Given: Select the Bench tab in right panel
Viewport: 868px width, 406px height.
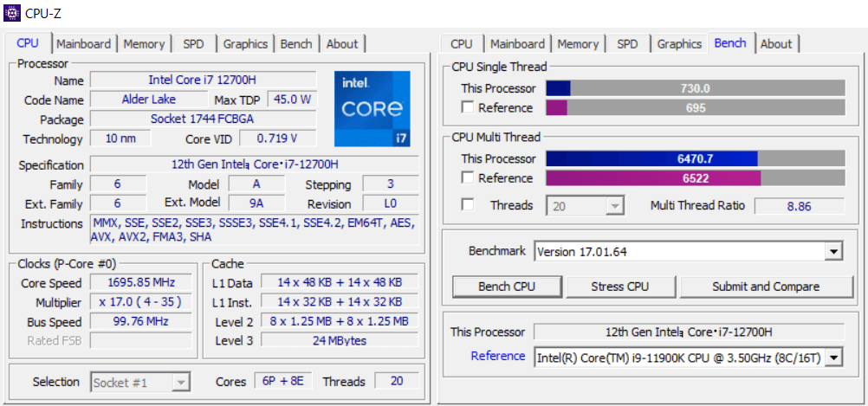Looking at the screenshot, I should point(730,43).
